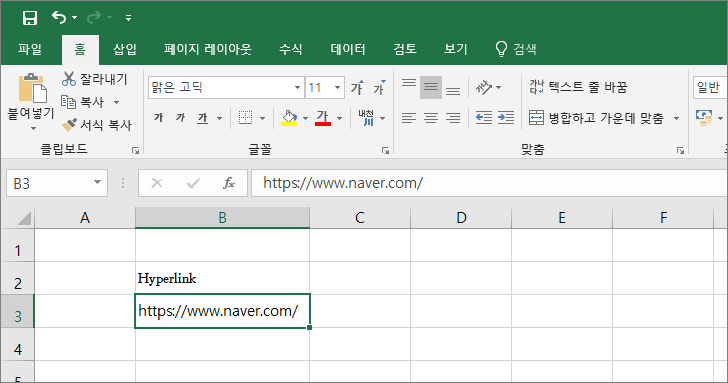Open the Undo history dropdown arrow
The width and height of the screenshot is (728, 383).
[x=74, y=18]
